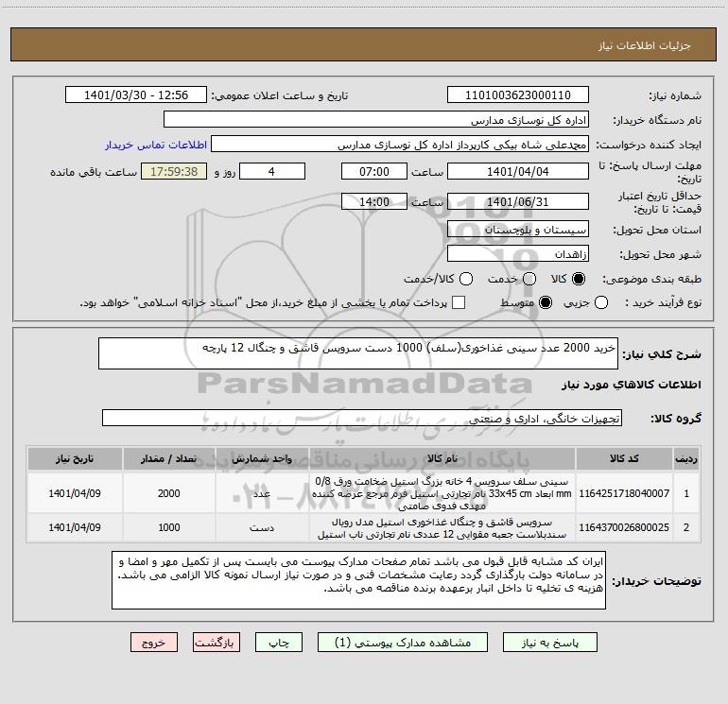Open مشاهده مدارک پیوستی (1) button
Viewport: 728px width, 704px height.
[403, 643]
